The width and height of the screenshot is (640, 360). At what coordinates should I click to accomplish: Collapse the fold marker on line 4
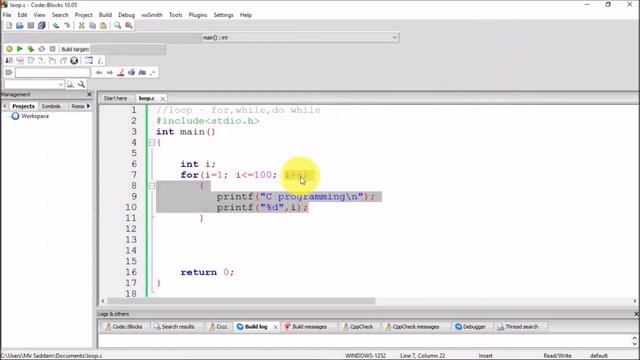point(152,142)
